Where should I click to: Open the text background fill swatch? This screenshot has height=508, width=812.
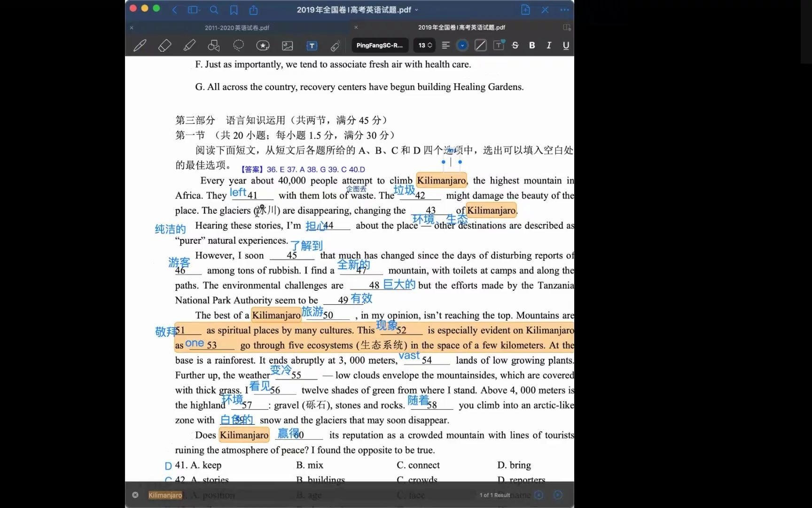click(x=480, y=46)
